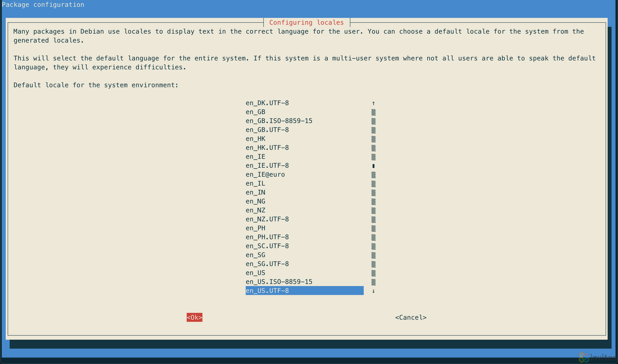Click the scrollbar position thumb marker
Image resolution: width=618 pixels, height=364 pixels.
click(373, 166)
